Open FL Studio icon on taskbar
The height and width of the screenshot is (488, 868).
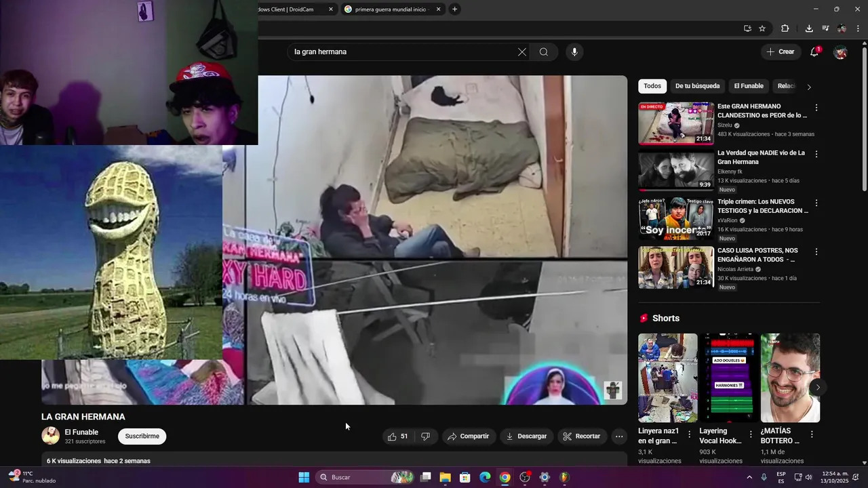coord(564,477)
